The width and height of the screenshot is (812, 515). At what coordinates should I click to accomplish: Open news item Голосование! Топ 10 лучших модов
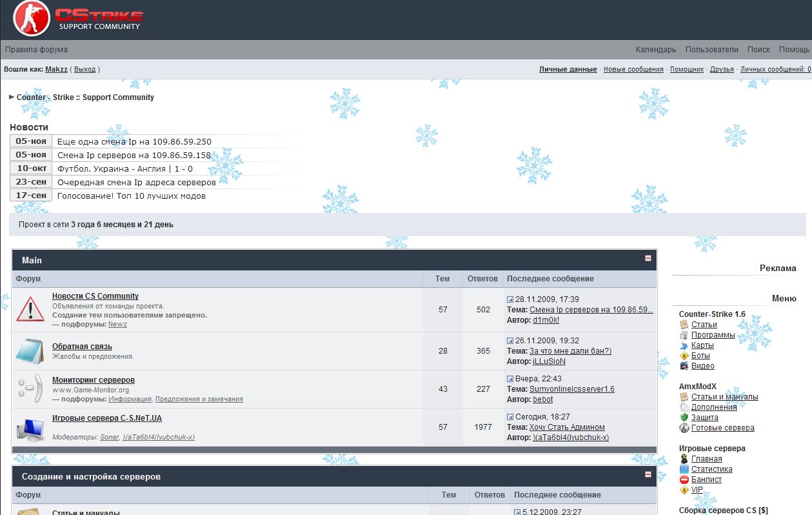pyautogui.click(x=132, y=196)
